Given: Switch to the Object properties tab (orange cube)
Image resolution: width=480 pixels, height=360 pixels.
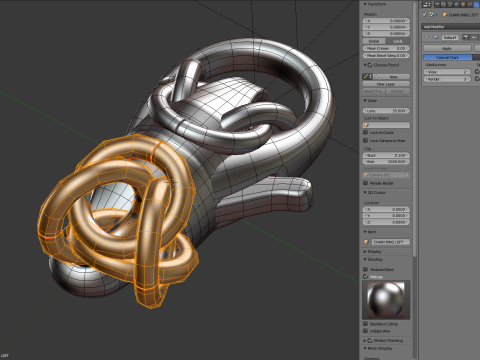Looking at the screenshot, I should (463, 5).
